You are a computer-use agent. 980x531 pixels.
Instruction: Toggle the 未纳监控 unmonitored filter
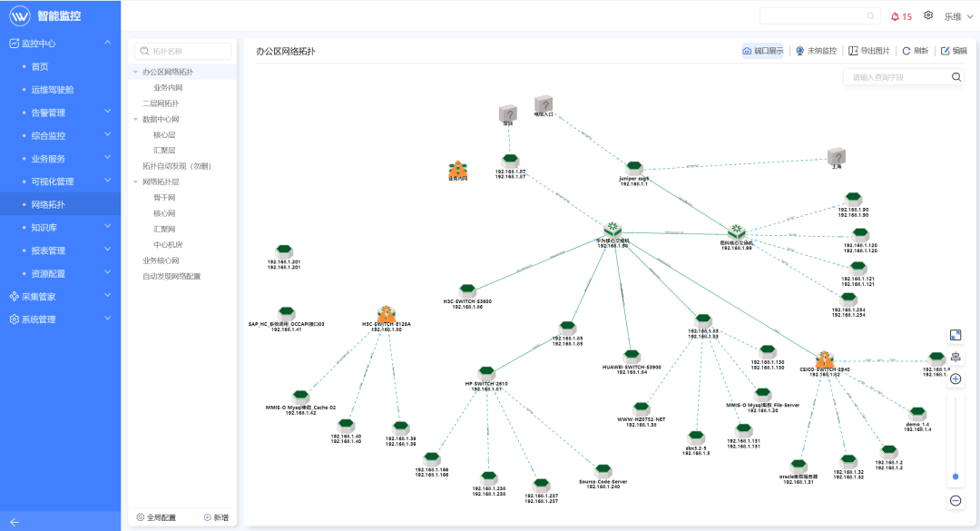coord(815,52)
